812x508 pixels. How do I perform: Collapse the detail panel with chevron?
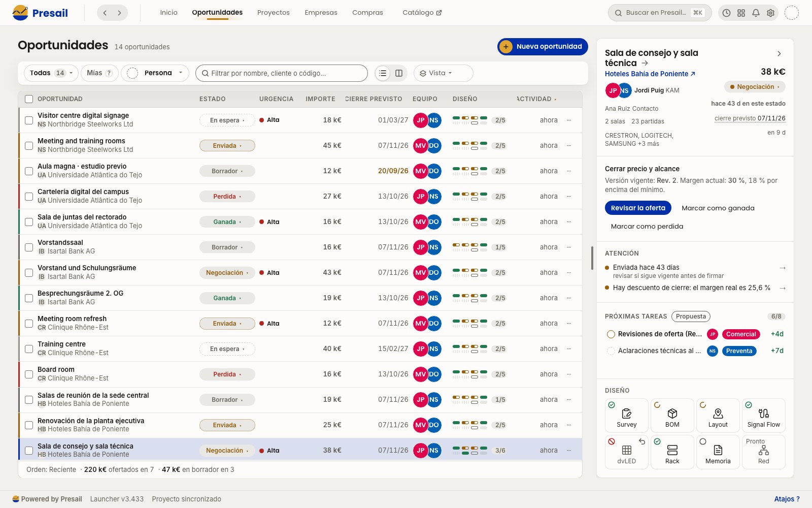(x=779, y=53)
